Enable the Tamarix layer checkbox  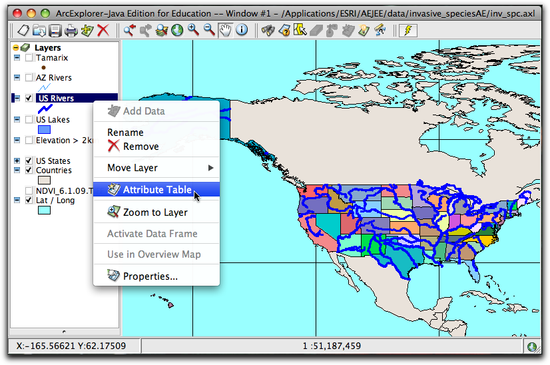click(29, 58)
